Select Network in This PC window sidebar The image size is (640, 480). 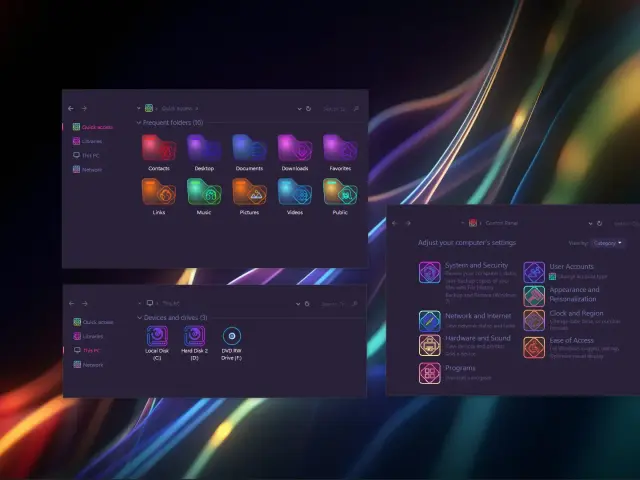92,365
